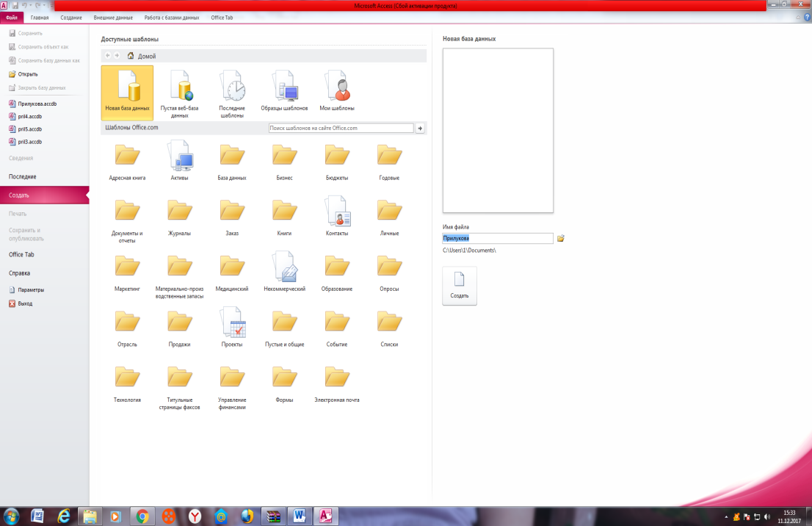Click Открыть in the backstage menu
The width and height of the screenshot is (812, 526).
point(23,74)
